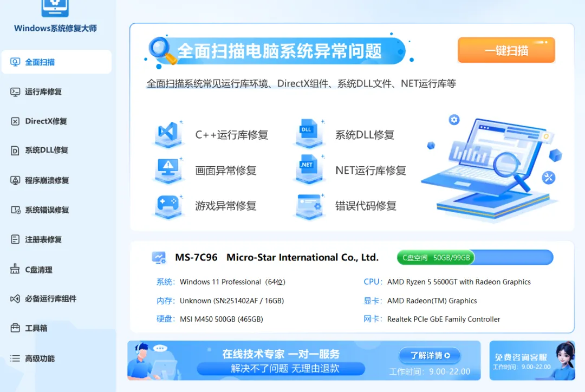Click the C盘清理 broom icon
This screenshot has height=392, width=585.
pos(15,269)
